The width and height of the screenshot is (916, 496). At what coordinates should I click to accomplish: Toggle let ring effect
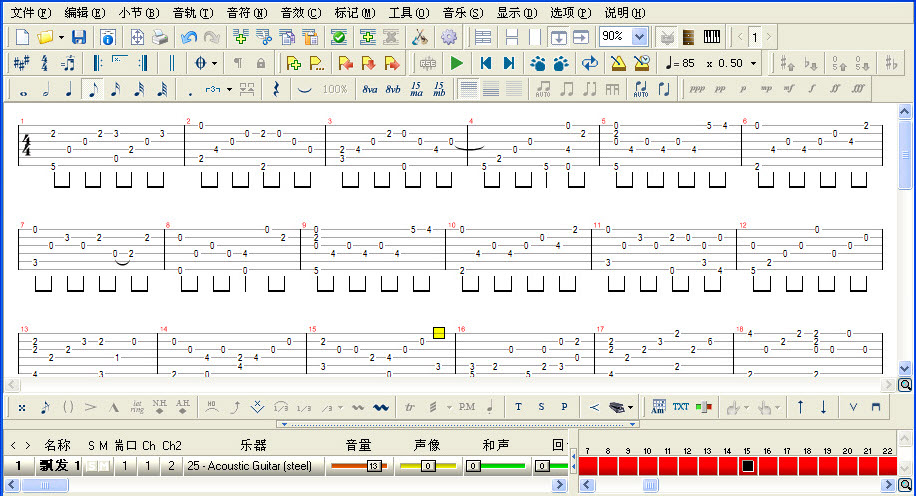137,407
